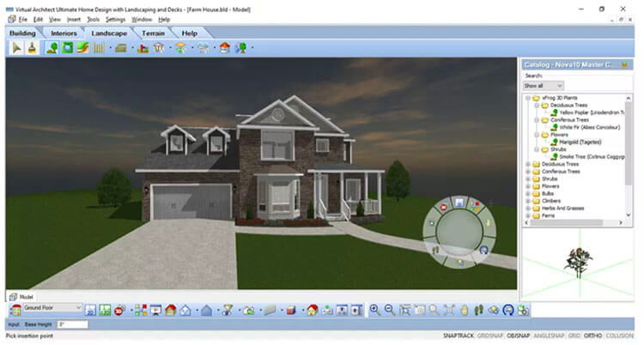The image size is (644, 345).
Task: Click the zoom out magnifier icon
Action: click(x=389, y=309)
